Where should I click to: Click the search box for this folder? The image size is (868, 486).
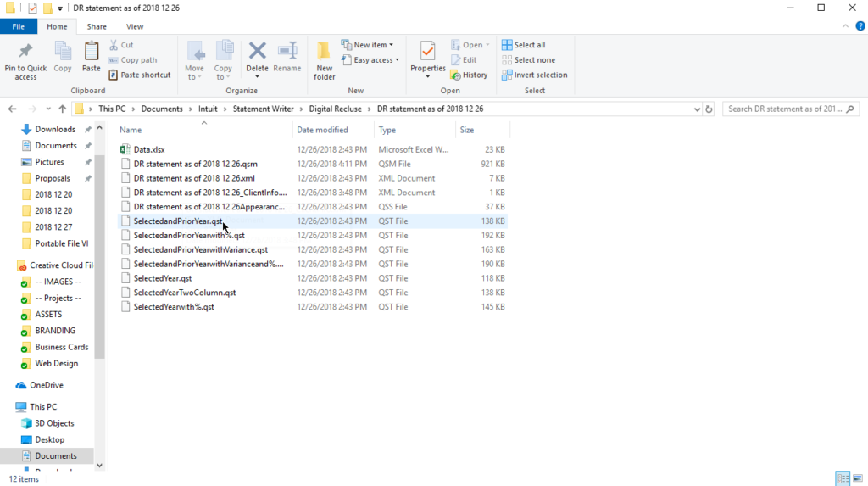pos(793,109)
